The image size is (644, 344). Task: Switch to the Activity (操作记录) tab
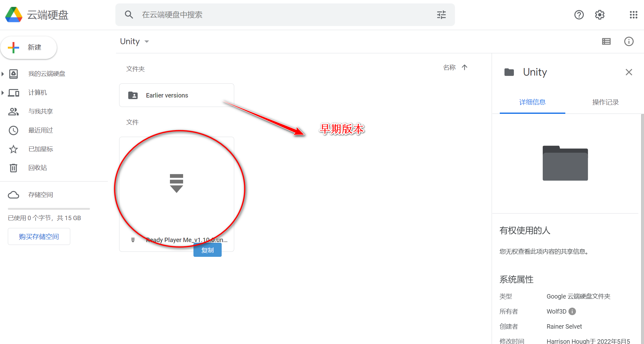pyautogui.click(x=605, y=102)
